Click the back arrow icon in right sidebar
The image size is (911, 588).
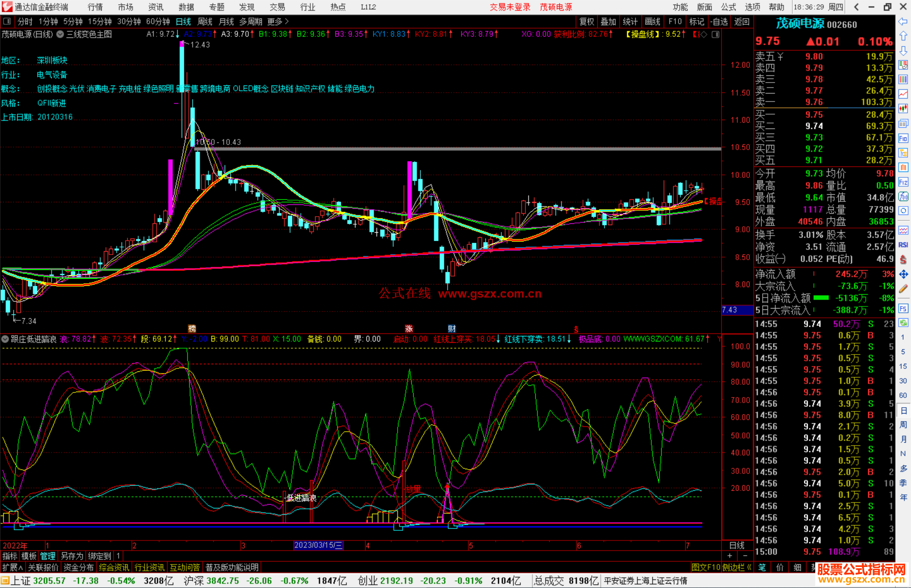pyautogui.click(x=903, y=21)
